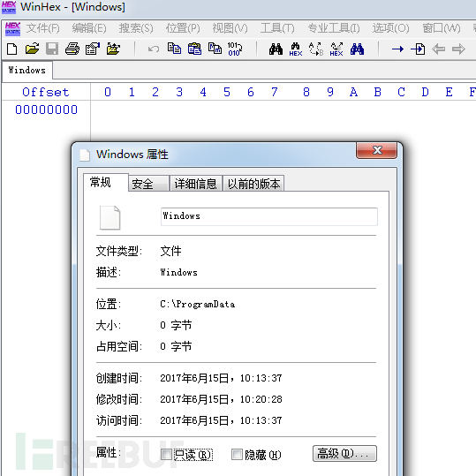Click the Paste clipboard icon
Image resolution: width=476 pixels, height=476 pixels.
194,49
